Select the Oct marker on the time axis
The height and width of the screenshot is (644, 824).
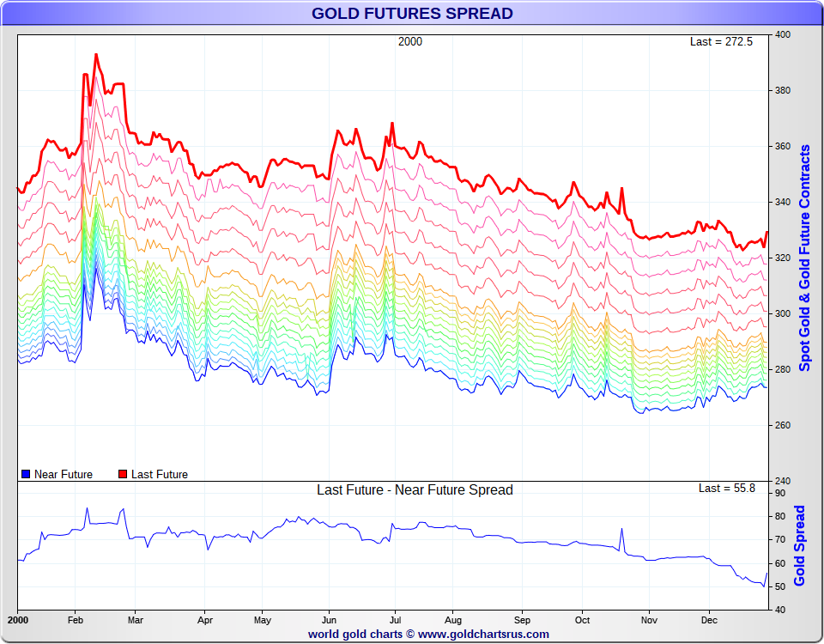[x=583, y=619]
